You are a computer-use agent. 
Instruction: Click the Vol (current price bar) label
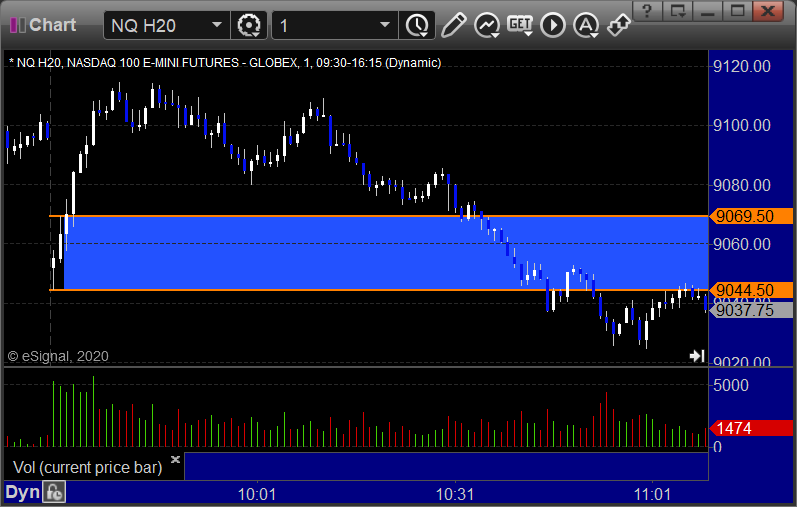point(87,467)
